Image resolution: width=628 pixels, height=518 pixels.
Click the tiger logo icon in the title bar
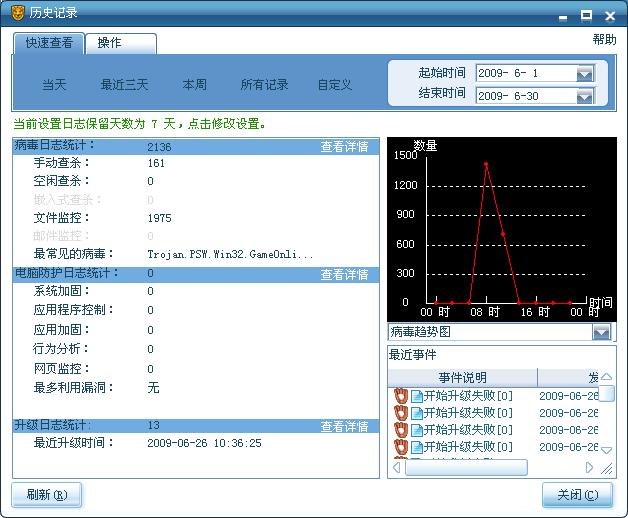point(17,13)
